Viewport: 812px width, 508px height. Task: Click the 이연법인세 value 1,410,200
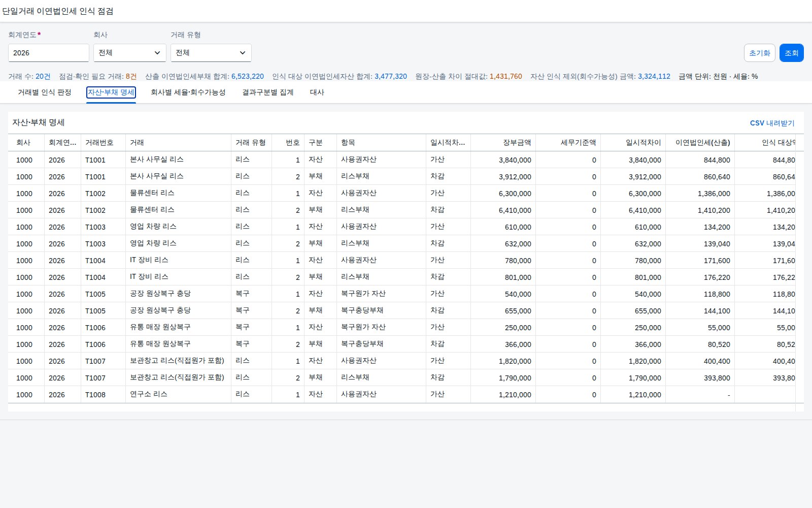tap(714, 210)
